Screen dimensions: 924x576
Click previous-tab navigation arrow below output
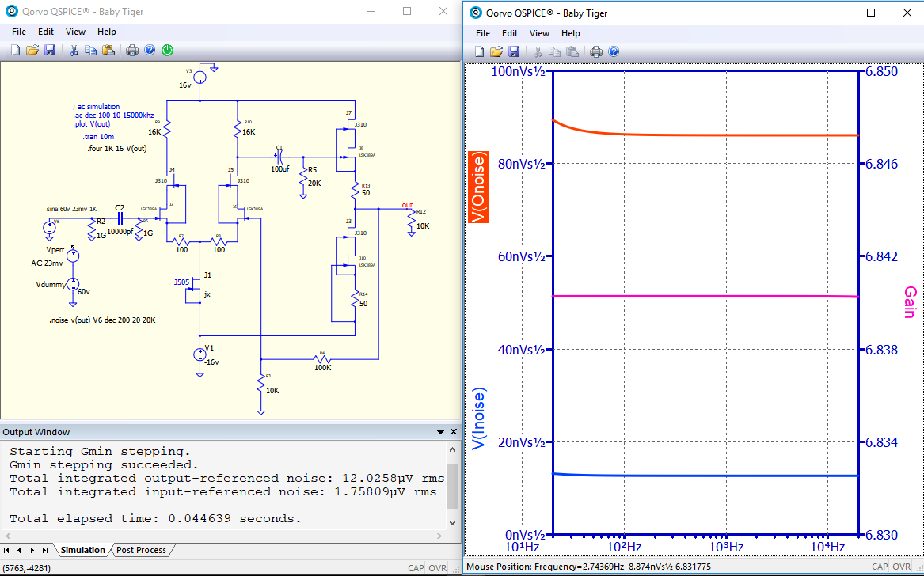click(19, 550)
